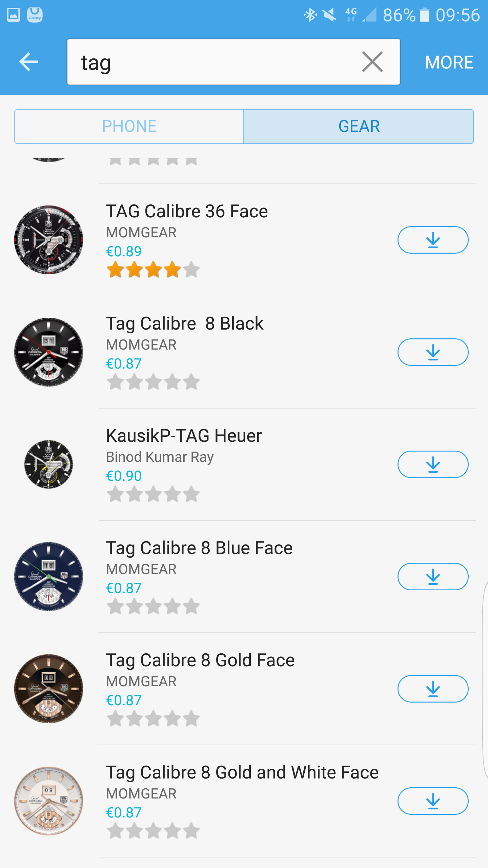Switch to the PHONE tab

129,126
